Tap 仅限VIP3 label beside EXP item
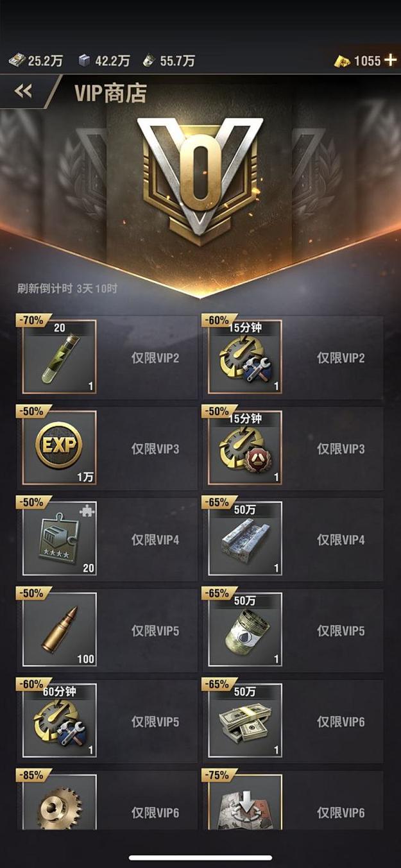This screenshot has height=868, width=401. click(155, 448)
